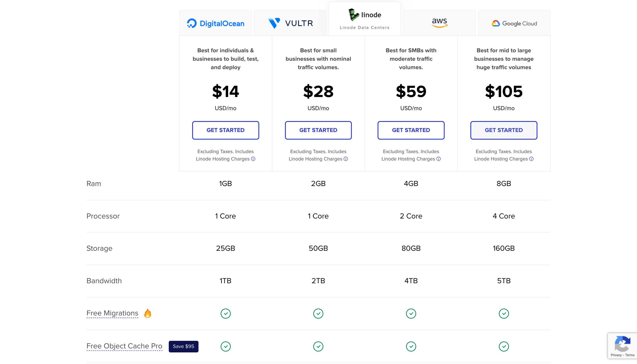637x364 pixels.
Task: Select the Vultr provider tab
Action: coord(290,23)
